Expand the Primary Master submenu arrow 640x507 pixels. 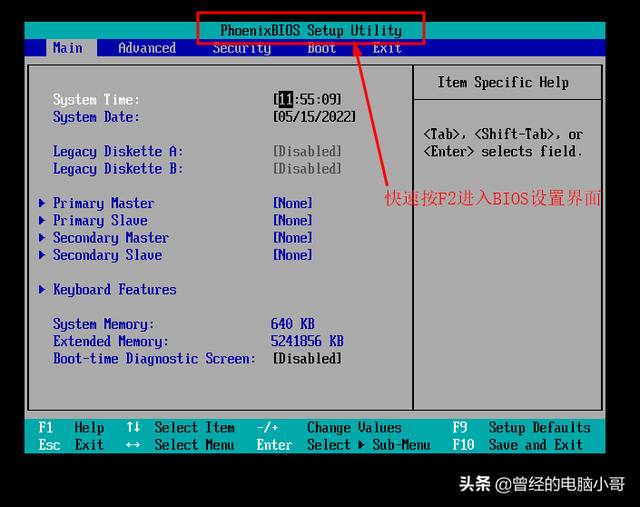click(42, 203)
